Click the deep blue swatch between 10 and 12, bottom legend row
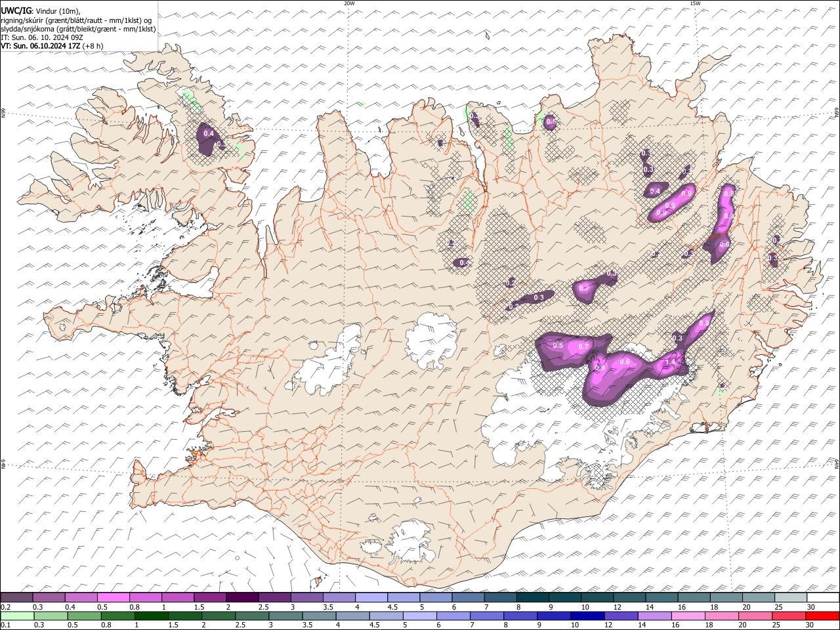The height and width of the screenshot is (630, 840). (588, 616)
